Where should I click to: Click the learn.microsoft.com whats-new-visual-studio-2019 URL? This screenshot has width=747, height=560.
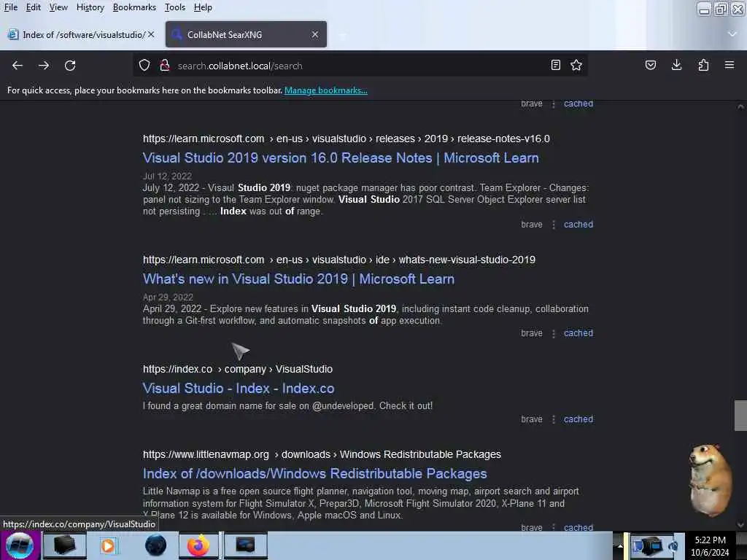(x=339, y=260)
